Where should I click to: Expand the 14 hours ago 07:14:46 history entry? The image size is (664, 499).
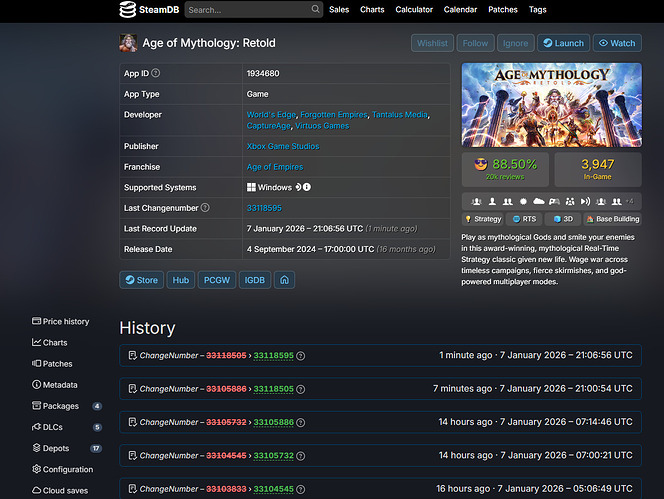(379, 422)
